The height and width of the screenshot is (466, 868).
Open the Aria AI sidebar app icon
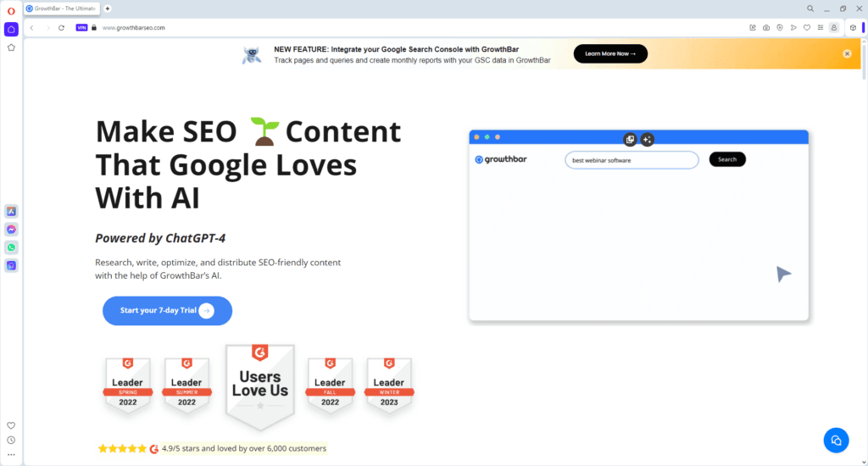11,212
